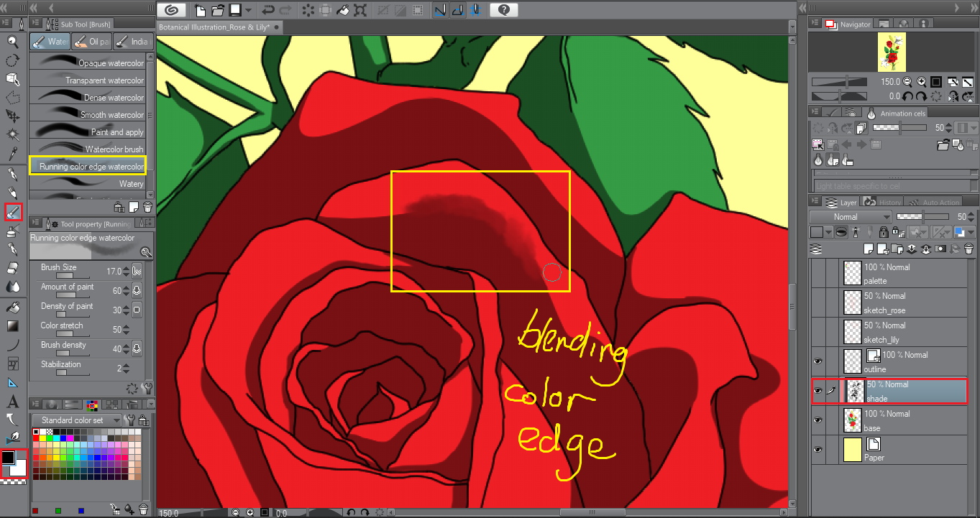980x518 pixels.
Task: Show the sketch_rose layer
Action: click(x=818, y=303)
